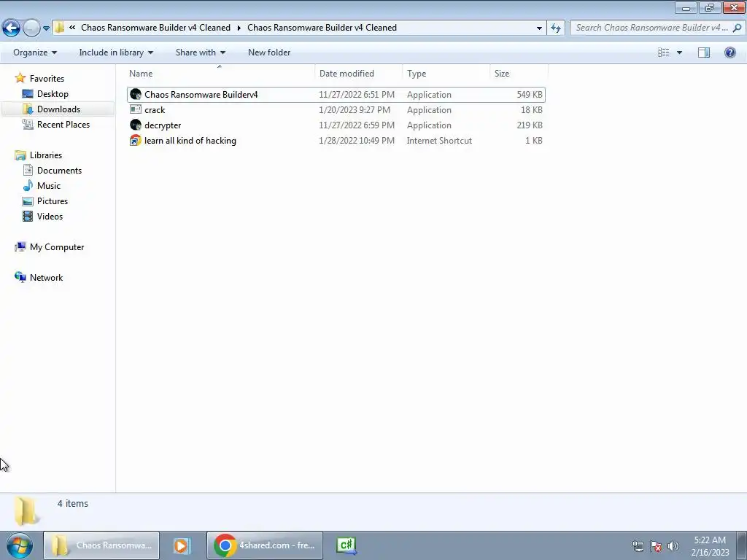Open the view options dropdown arrow
747x560 pixels.
pos(679,52)
